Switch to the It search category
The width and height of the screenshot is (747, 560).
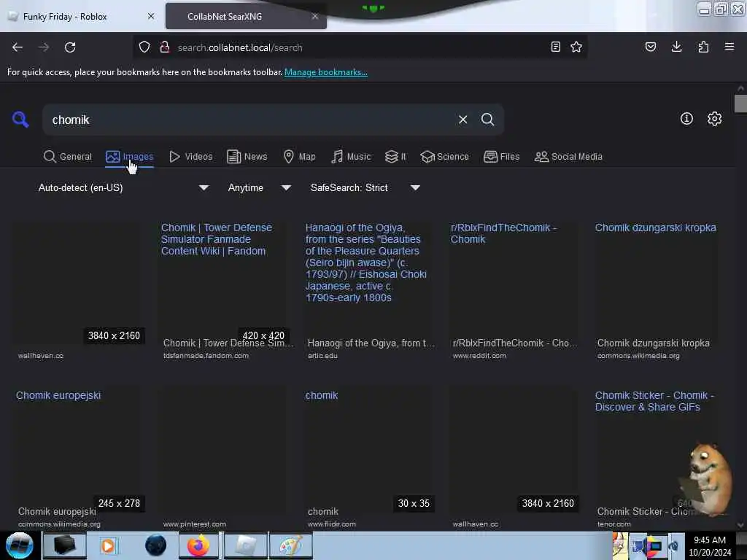[x=395, y=157]
